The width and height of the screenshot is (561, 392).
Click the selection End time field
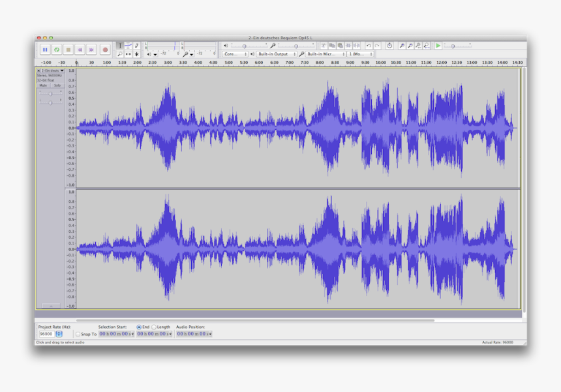pyautogui.click(x=154, y=334)
